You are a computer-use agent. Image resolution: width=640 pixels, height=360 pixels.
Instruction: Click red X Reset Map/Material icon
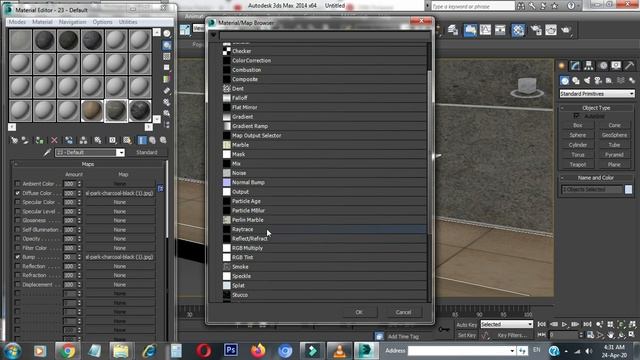click(54, 140)
